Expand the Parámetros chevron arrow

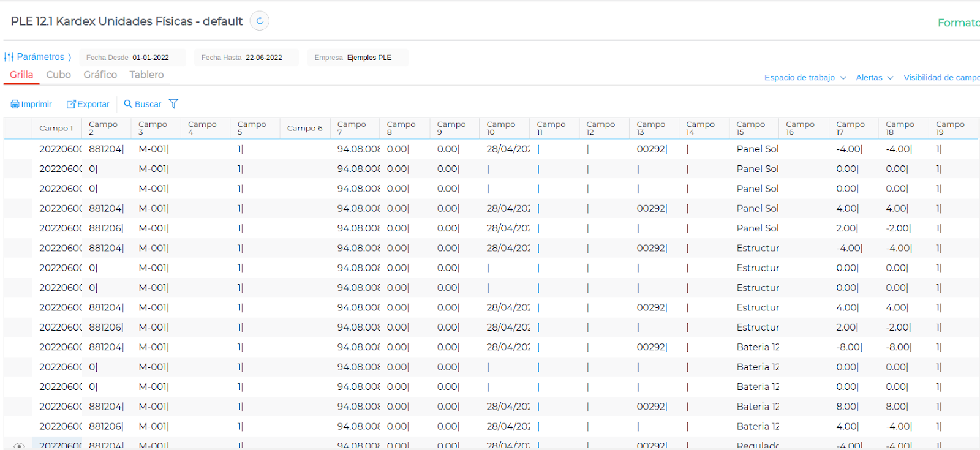tap(70, 57)
